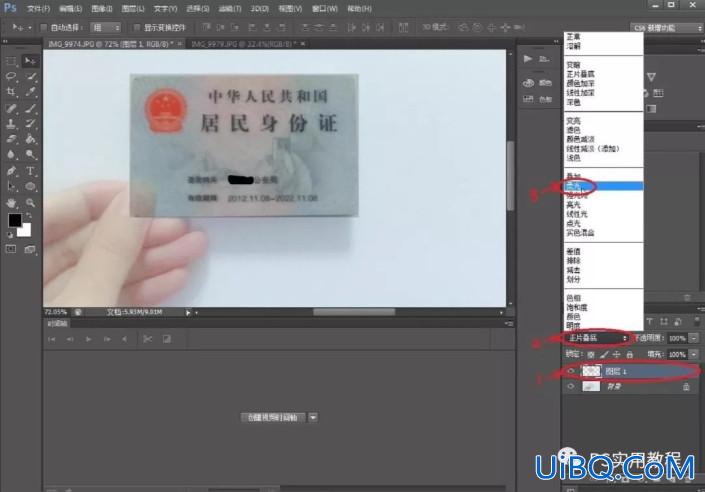The image size is (705, 492).
Task: Hide the 图层 1 layer eye
Action: (x=571, y=371)
